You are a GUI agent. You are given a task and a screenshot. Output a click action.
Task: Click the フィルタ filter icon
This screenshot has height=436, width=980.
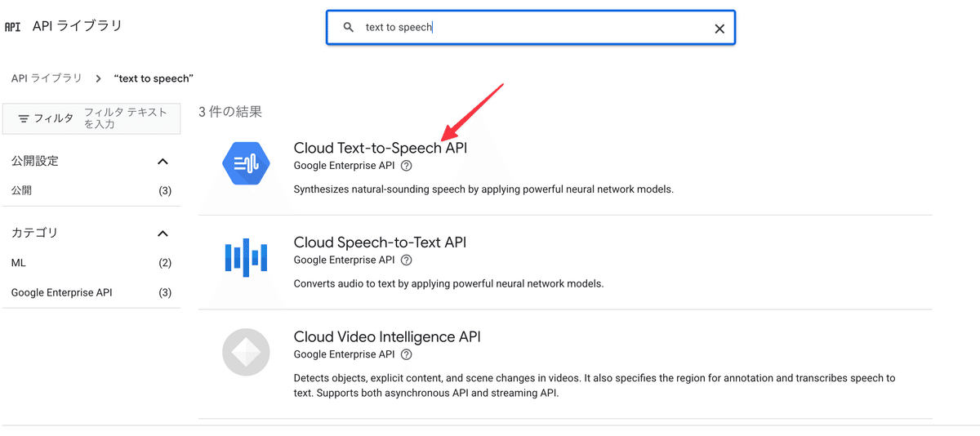pos(24,118)
